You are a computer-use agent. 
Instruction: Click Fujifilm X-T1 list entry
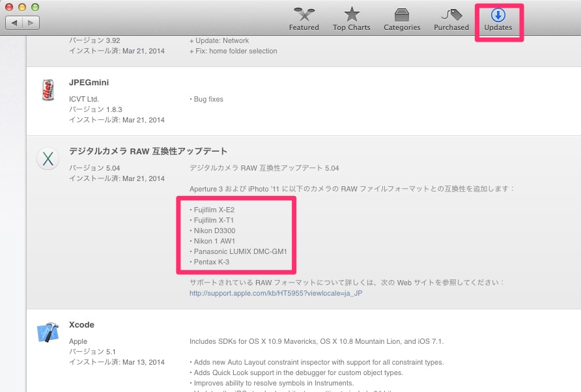212,220
